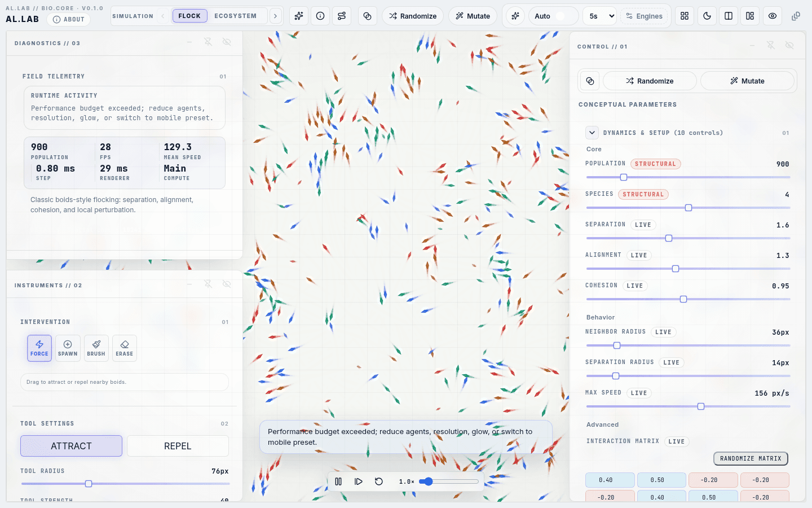The image size is (812, 508).
Task: Select ATTRACT tool mode
Action: 71,446
